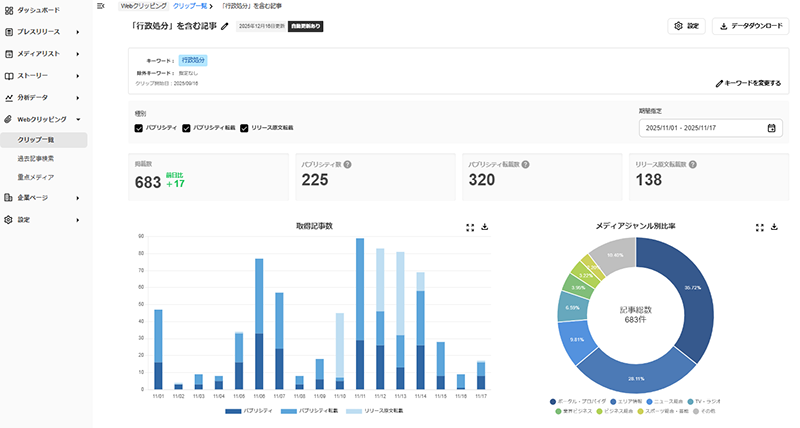Download the 取得記事数 bar chart
800x428 pixels.
485,227
